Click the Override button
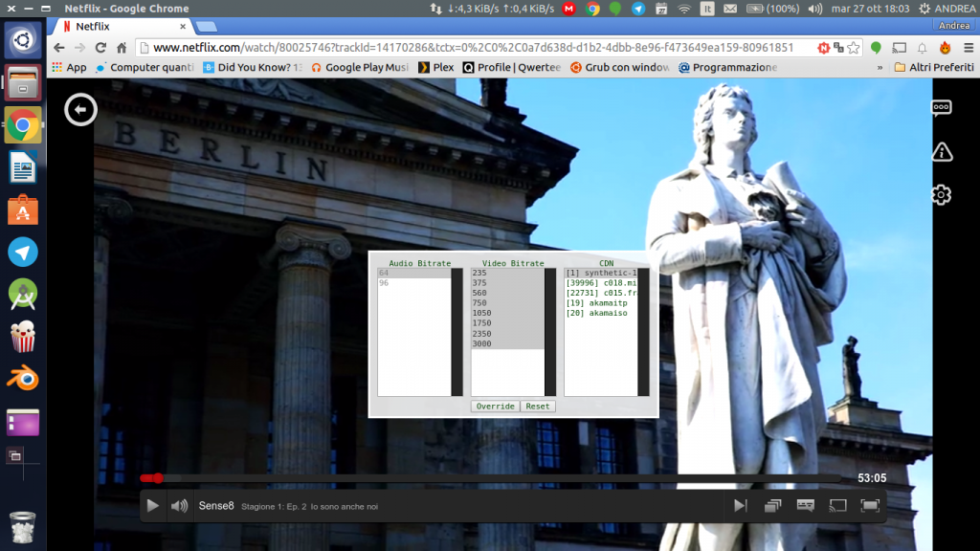Screen dimensions: 980x551 [495, 406]
